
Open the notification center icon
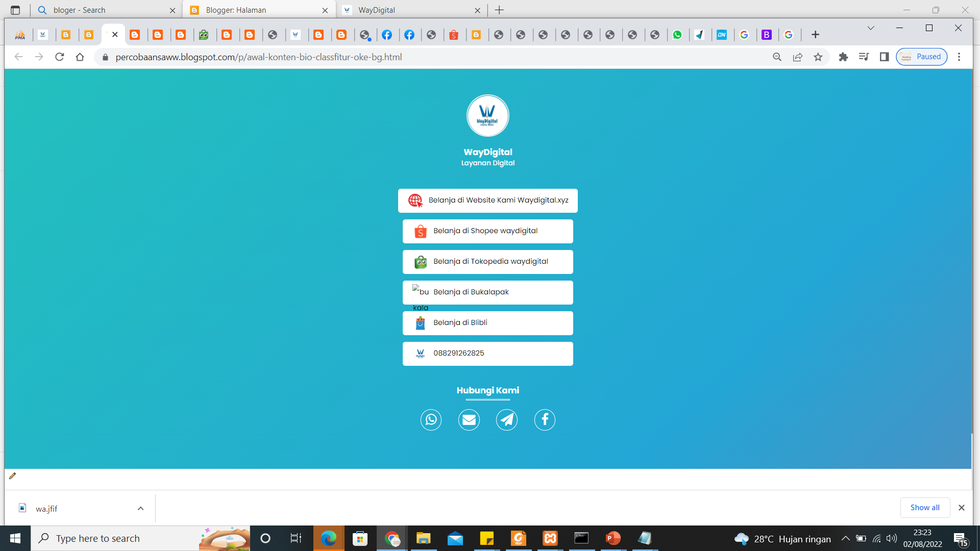click(960, 539)
